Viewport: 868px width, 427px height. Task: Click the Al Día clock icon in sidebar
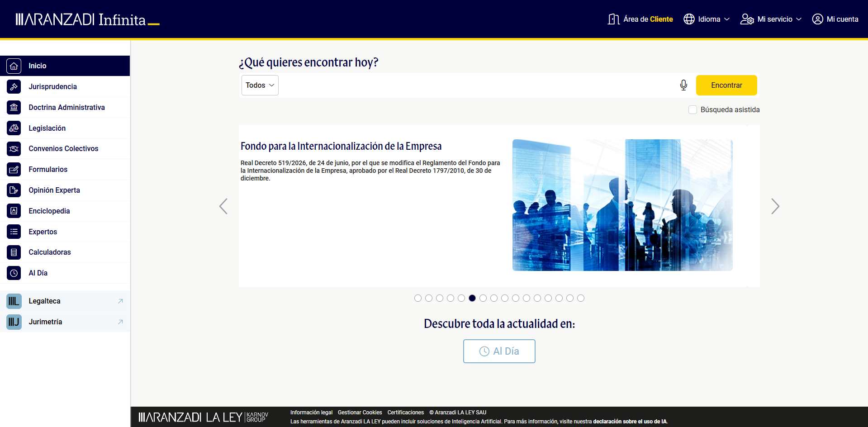14,273
